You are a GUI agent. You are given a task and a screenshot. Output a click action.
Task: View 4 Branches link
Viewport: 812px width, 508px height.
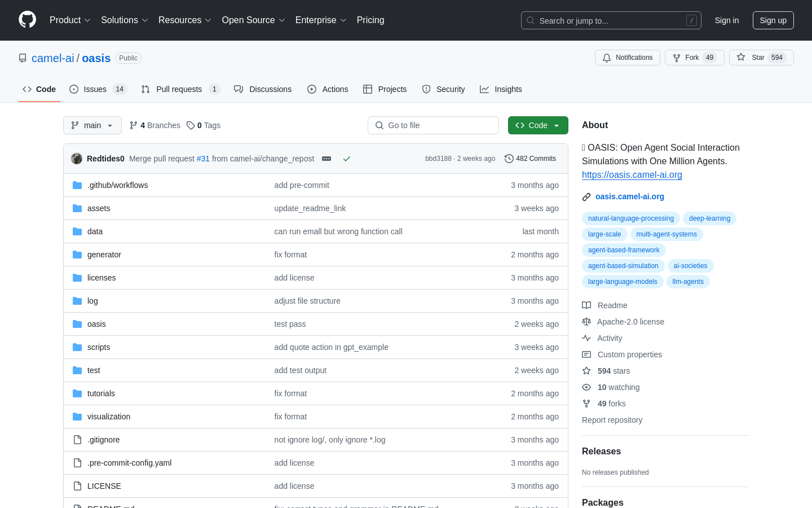pos(155,125)
